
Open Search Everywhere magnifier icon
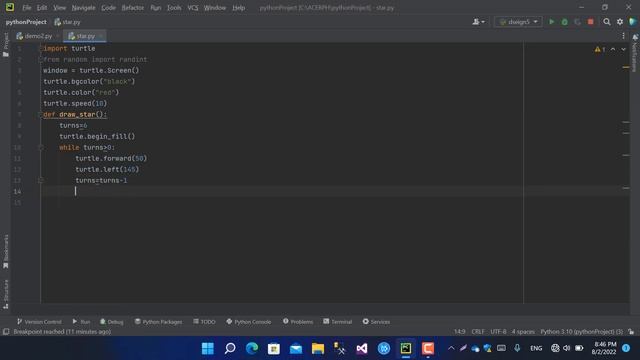[607, 22]
